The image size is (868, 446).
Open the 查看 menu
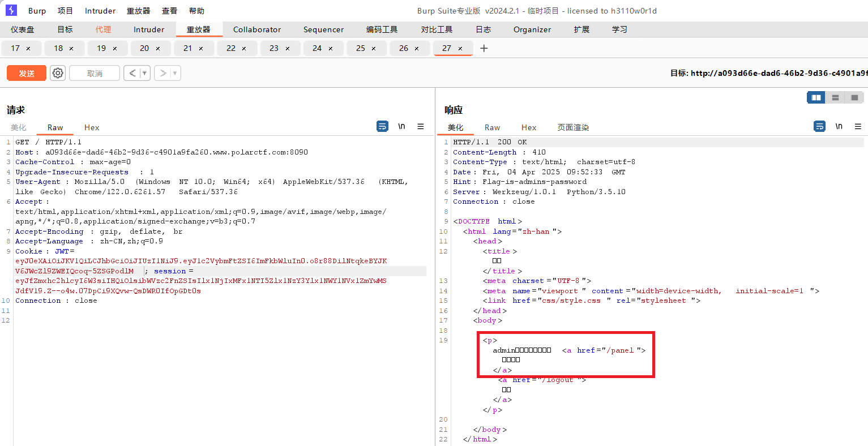coord(169,11)
